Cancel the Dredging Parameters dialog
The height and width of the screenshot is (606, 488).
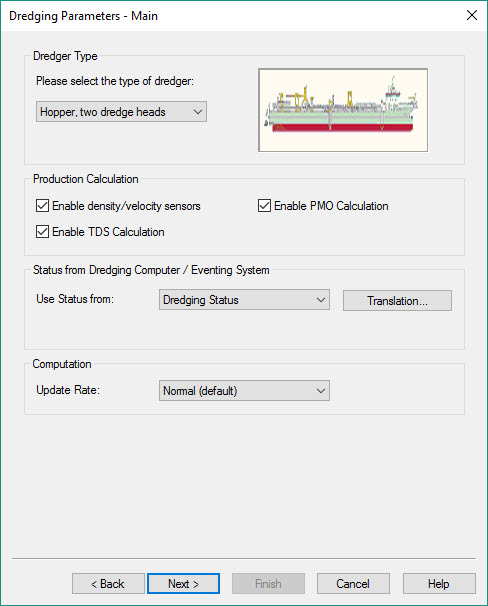(353, 584)
